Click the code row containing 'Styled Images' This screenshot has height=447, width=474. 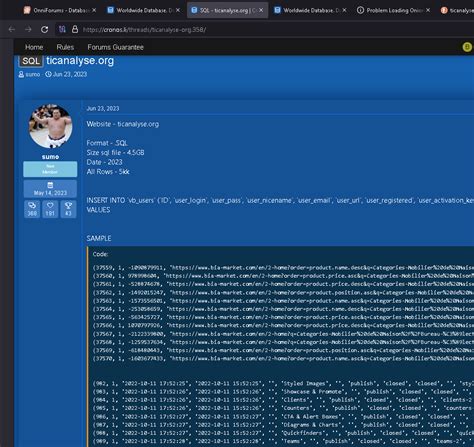[x=283, y=383]
